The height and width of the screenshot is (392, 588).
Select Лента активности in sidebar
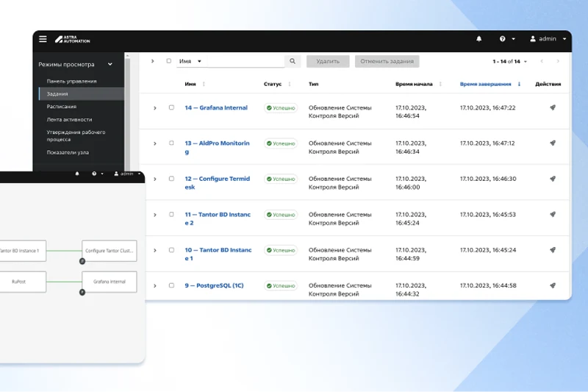click(x=69, y=119)
